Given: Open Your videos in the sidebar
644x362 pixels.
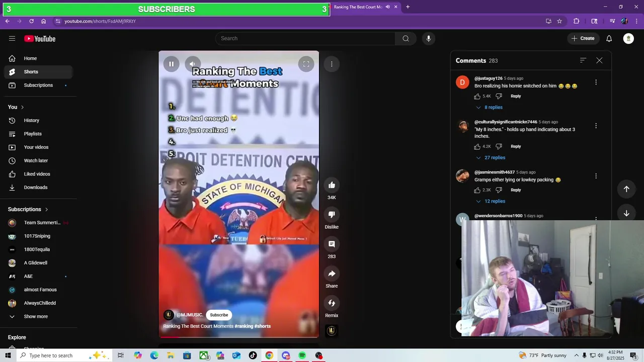Looking at the screenshot, I should click(x=38, y=147).
